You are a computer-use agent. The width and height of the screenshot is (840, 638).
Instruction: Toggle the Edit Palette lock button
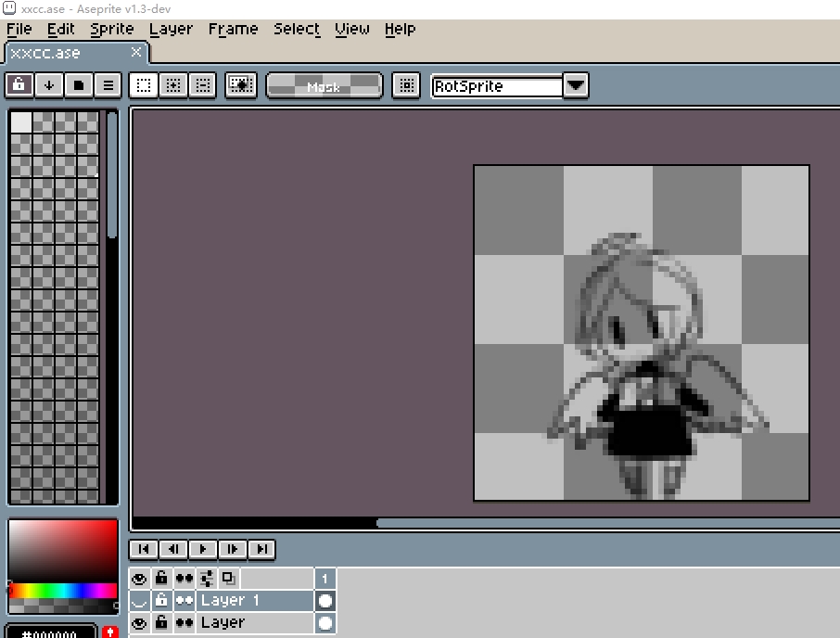19,85
